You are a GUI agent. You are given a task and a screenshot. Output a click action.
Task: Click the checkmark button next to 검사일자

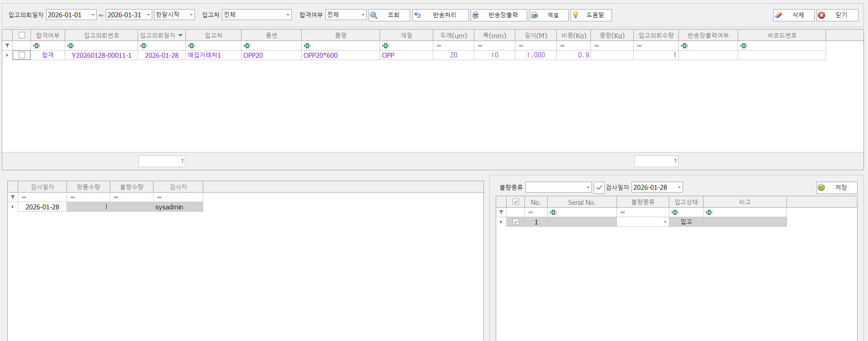[x=599, y=188]
